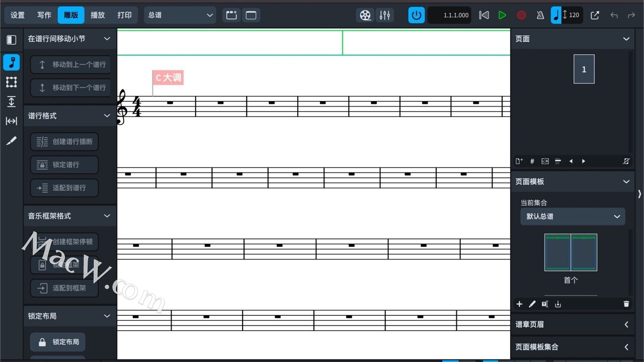This screenshot has height=362, width=644.
Task: Select the Engrave (雕版) mode tab
Action: [x=71, y=15]
